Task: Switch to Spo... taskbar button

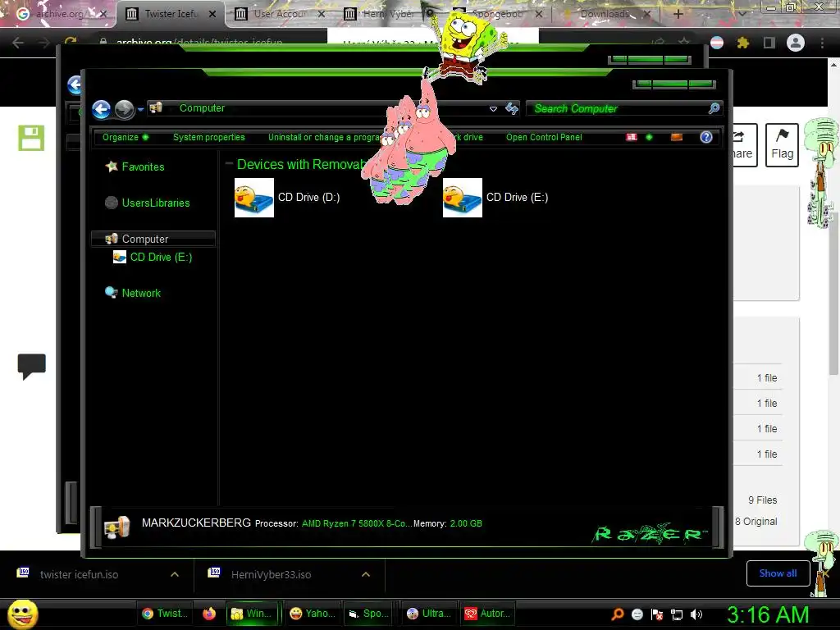Action: pos(369,614)
